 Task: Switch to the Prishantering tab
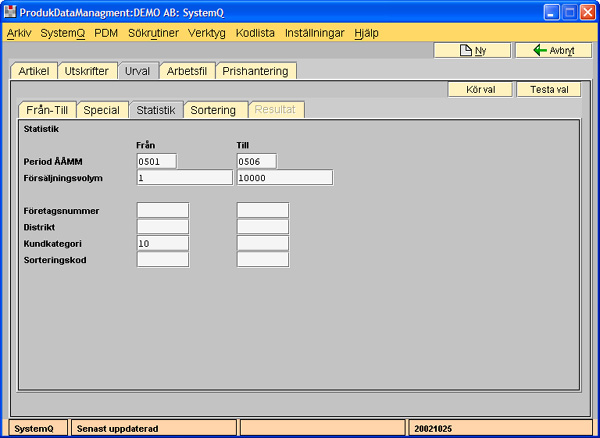click(x=255, y=71)
